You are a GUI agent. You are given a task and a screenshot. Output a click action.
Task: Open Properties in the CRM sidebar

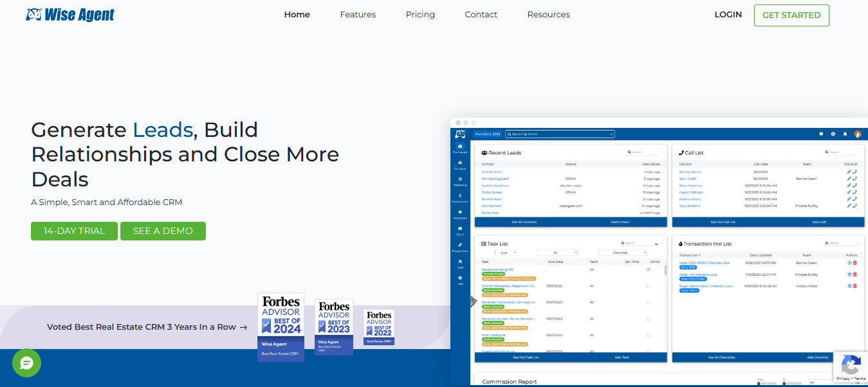pos(460,214)
